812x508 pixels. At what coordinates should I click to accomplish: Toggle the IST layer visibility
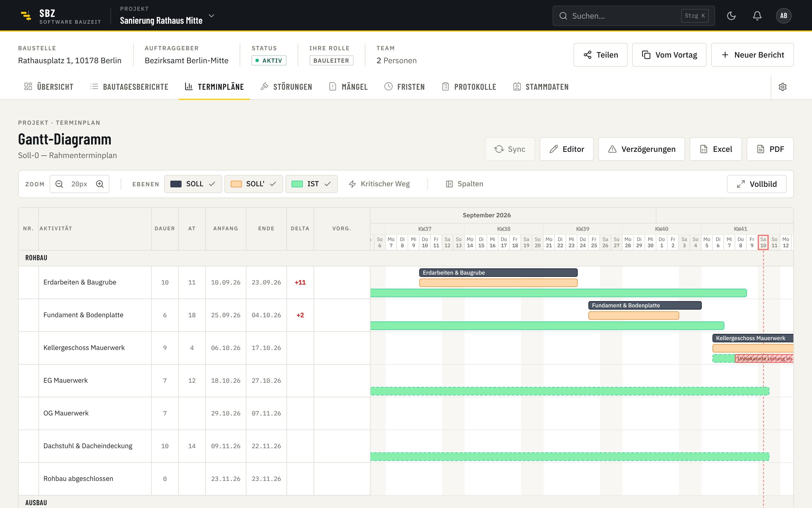311,184
